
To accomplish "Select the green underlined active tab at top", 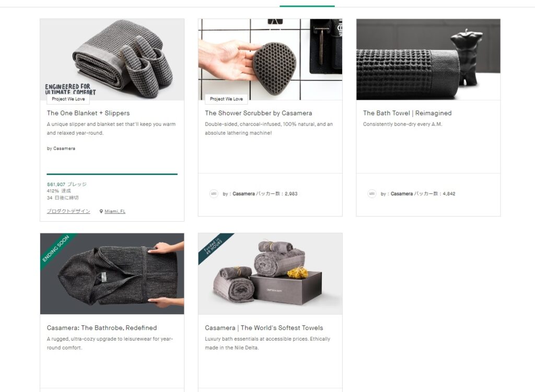I will (307, 4).
